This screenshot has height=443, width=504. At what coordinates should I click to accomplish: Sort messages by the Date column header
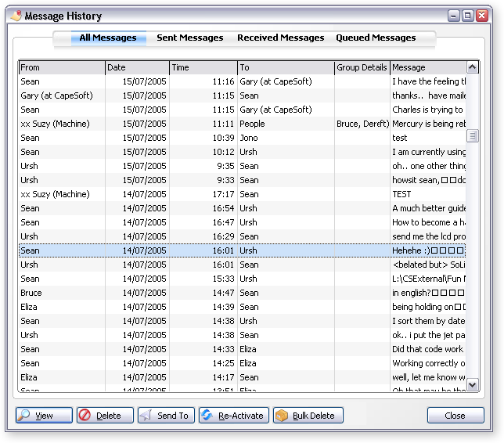(137, 68)
